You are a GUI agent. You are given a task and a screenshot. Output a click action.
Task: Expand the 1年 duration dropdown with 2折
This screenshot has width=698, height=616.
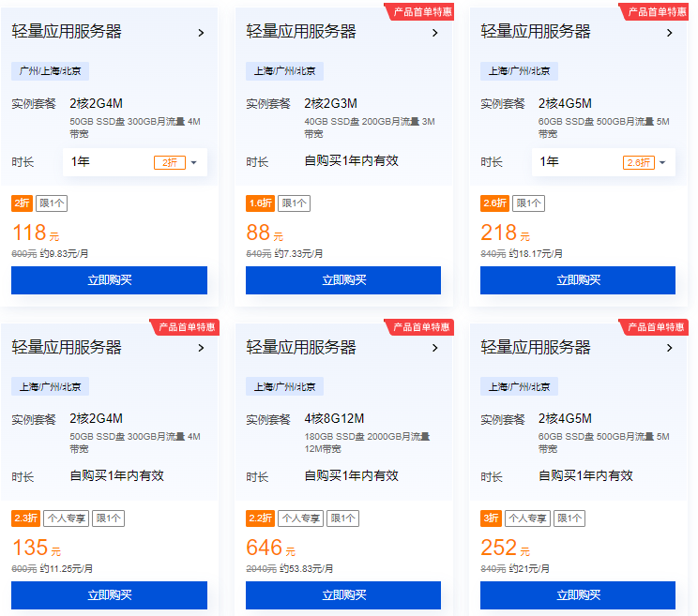point(135,162)
